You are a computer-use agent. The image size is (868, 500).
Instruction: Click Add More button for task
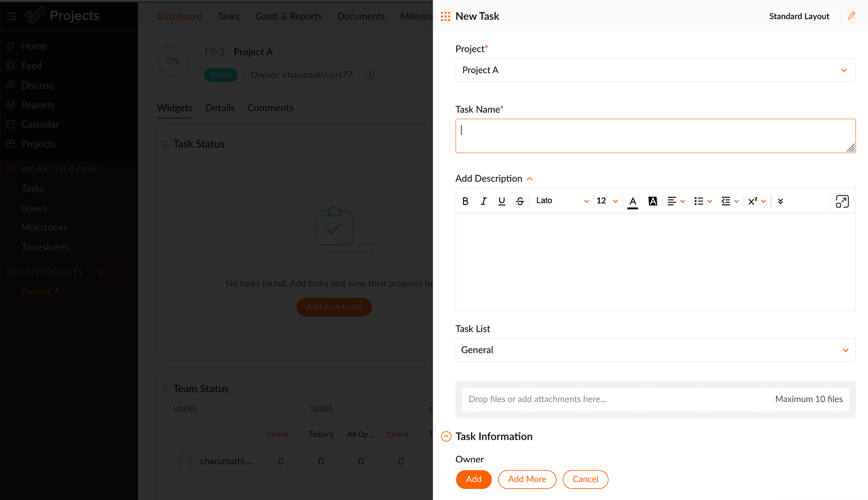coord(527,479)
